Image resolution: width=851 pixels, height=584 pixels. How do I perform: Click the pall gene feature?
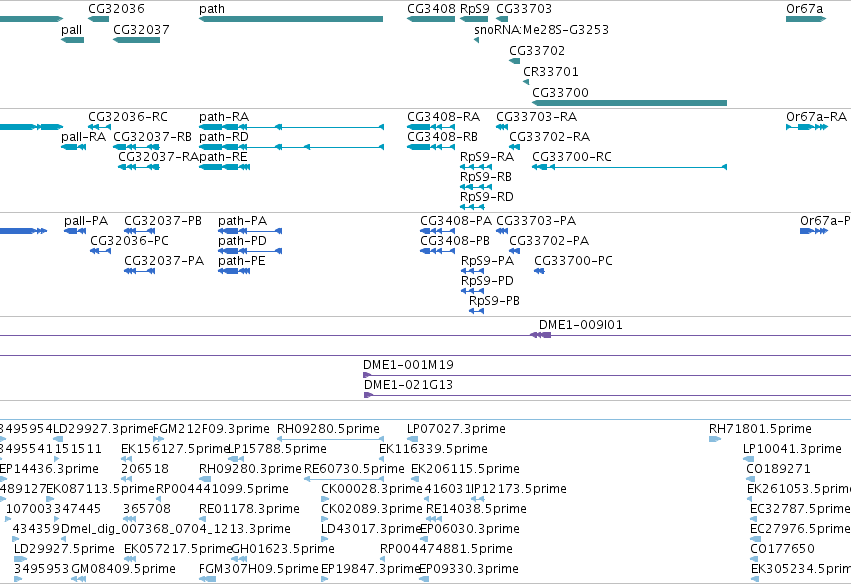point(72,40)
